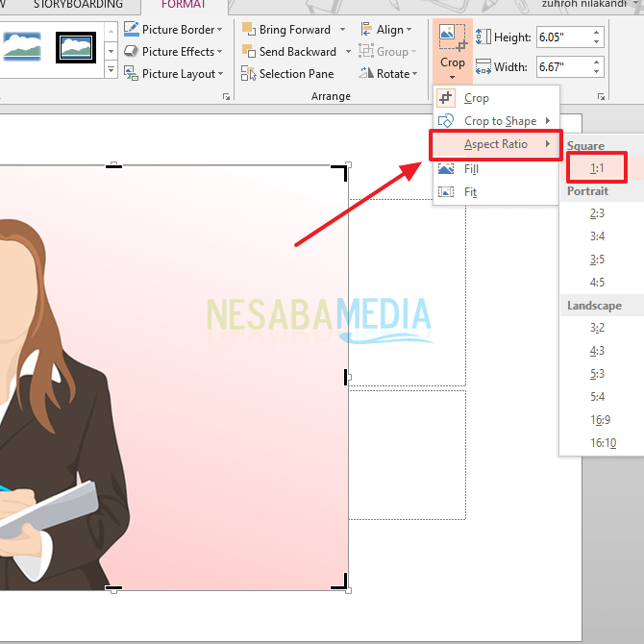Click the large Crop picture icon

tap(452, 38)
